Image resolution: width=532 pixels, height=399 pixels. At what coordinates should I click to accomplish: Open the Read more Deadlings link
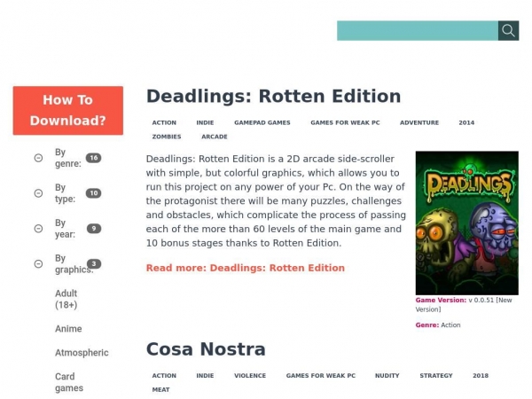[246, 268]
